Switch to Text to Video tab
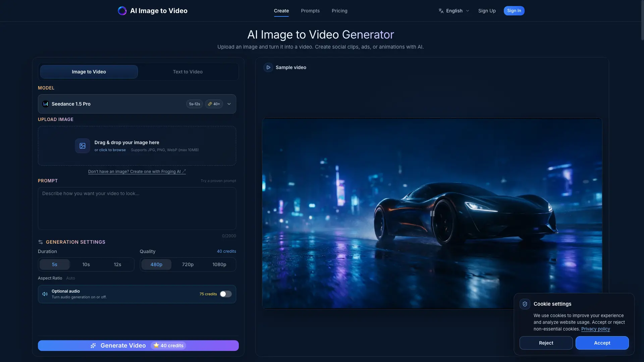The image size is (644, 362). pyautogui.click(x=188, y=72)
